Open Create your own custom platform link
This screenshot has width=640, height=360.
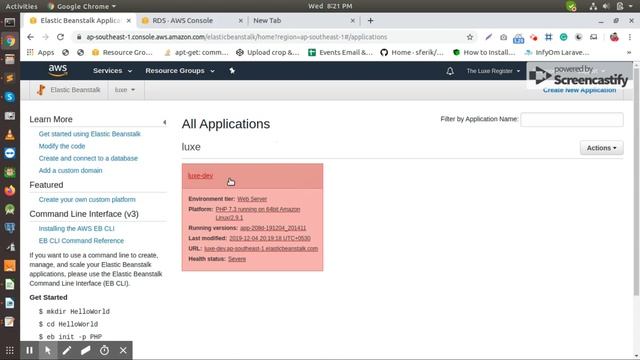click(87, 200)
